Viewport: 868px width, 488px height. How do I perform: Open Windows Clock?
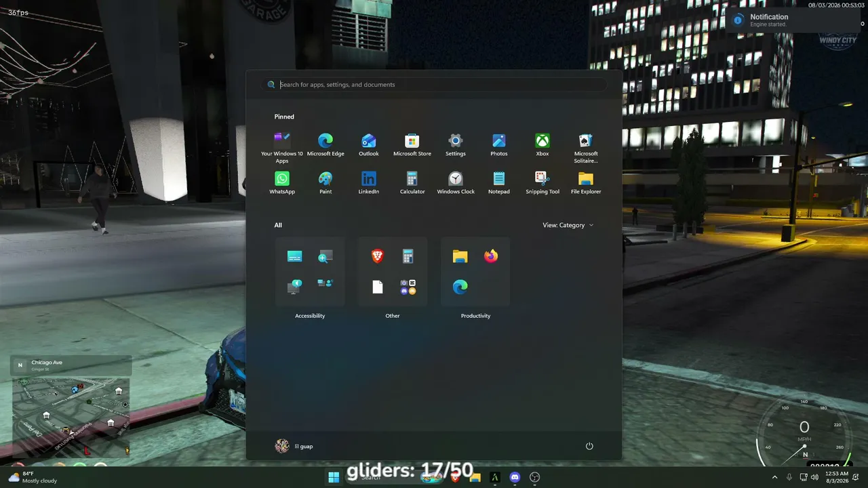456,184
